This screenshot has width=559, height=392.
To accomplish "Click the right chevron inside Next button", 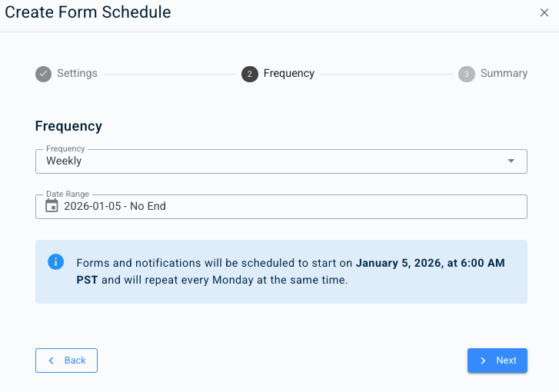I will [x=483, y=360].
